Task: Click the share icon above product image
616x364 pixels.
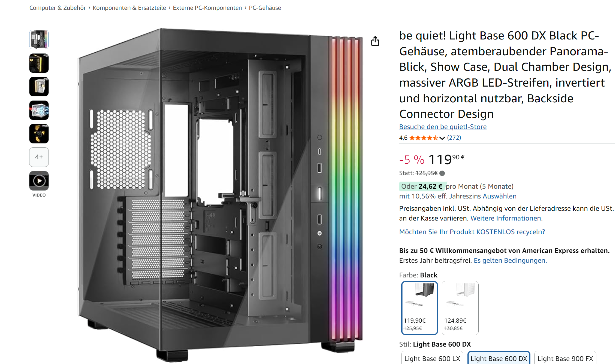Action: click(x=375, y=41)
